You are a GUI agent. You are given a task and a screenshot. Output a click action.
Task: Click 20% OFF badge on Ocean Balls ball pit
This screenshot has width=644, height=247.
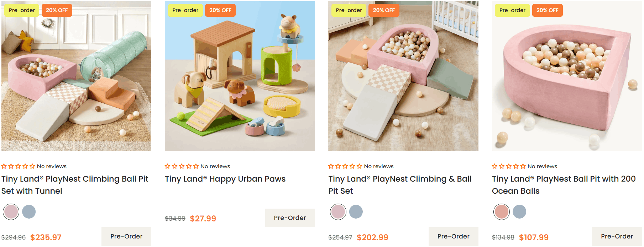547,10
